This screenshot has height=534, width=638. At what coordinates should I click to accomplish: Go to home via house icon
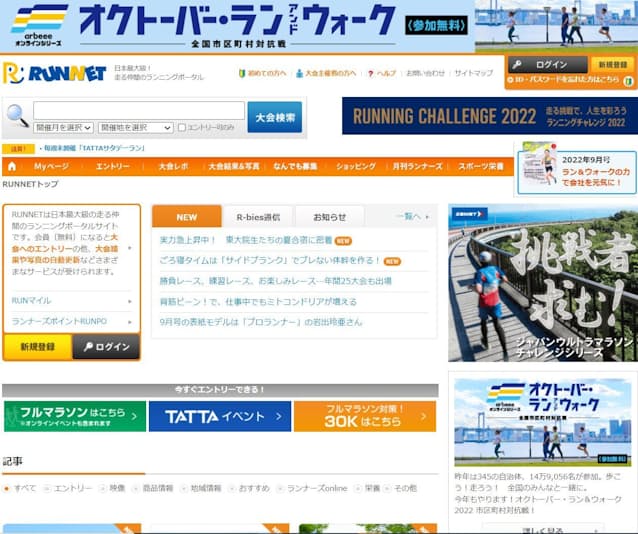point(12,166)
